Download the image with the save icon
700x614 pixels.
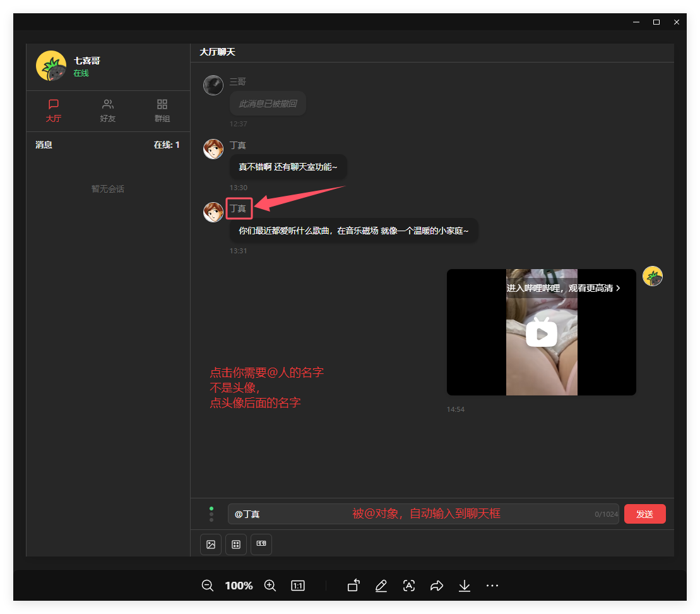465,586
